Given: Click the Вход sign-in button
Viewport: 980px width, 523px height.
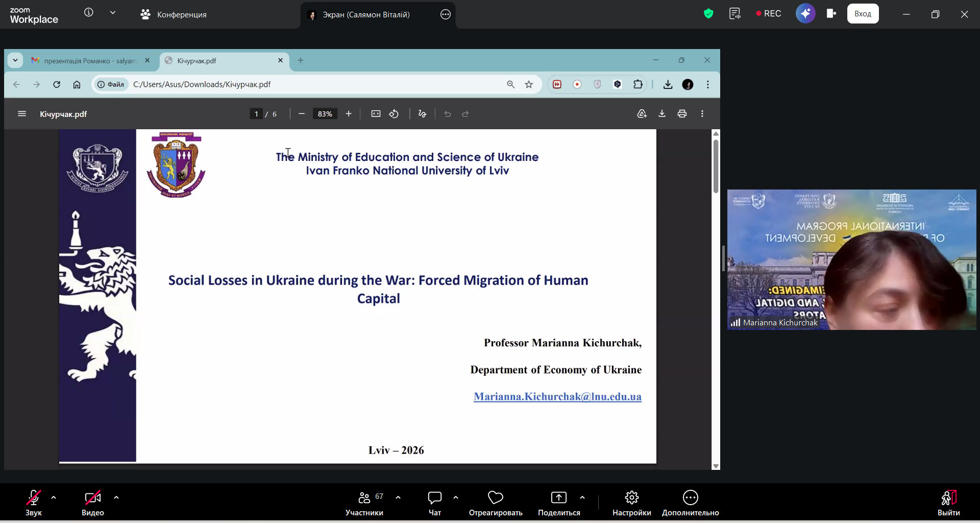Looking at the screenshot, I should pos(863,14).
